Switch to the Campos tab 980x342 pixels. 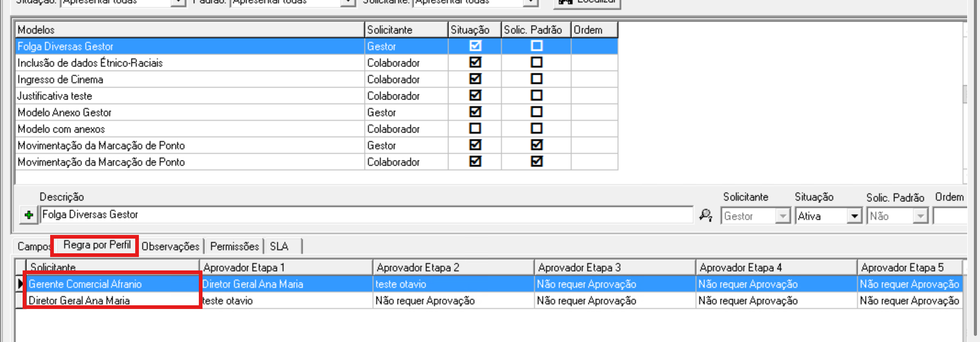(33, 246)
